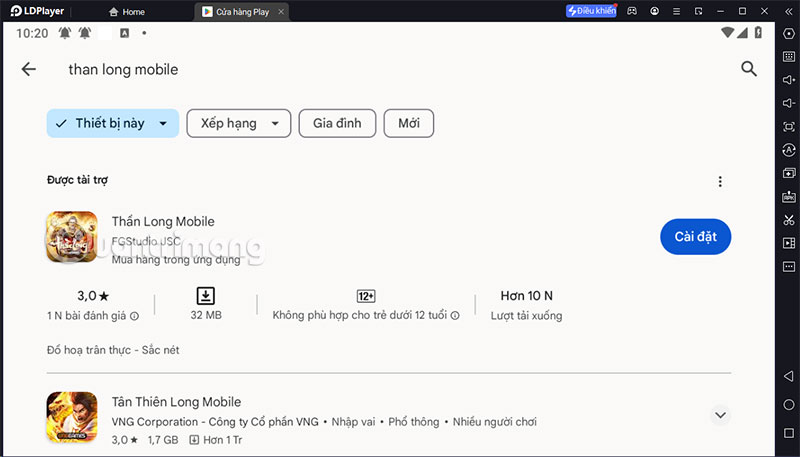This screenshot has width=800, height=457.
Task: Take a screenshot with the scissors icon
Action: [x=789, y=220]
